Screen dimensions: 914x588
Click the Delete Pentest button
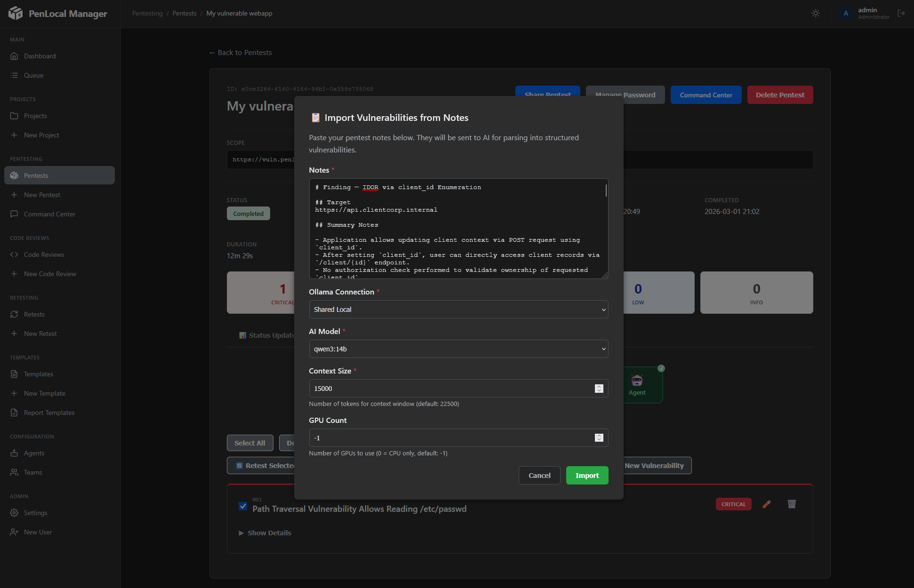pos(780,95)
